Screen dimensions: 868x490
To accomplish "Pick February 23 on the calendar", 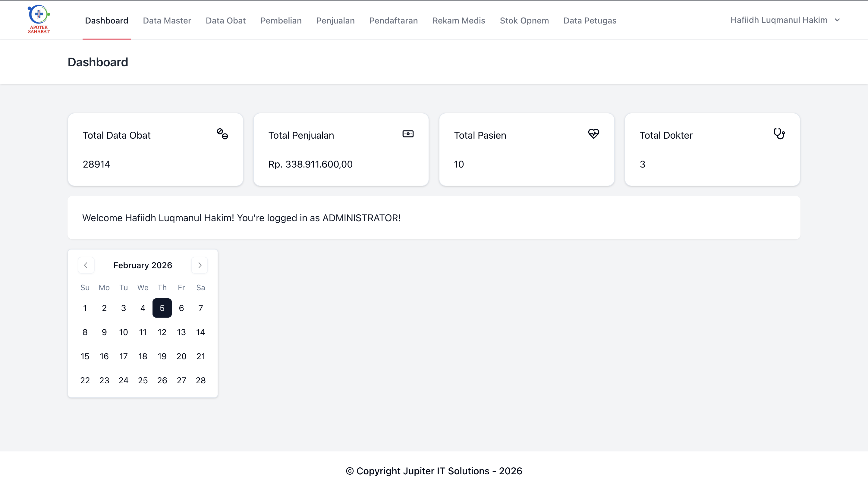I will (104, 381).
